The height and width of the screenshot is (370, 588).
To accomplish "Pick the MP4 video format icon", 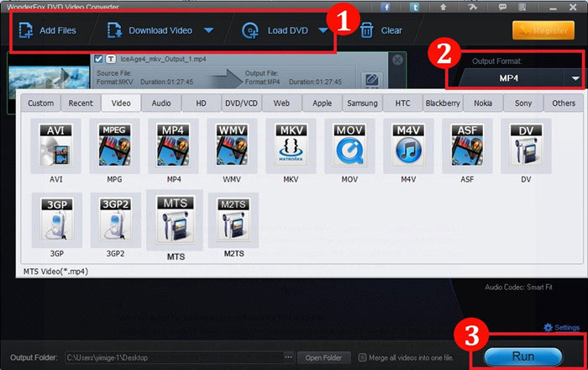I will coord(173,146).
